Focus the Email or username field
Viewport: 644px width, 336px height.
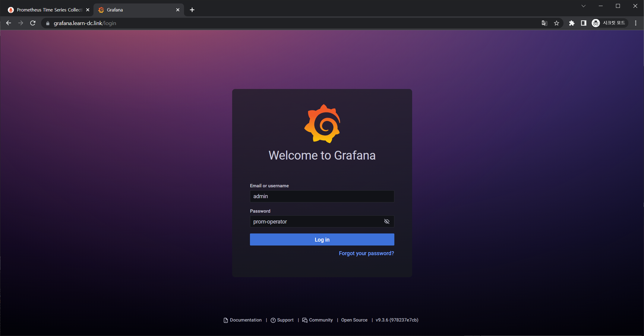[x=322, y=196]
